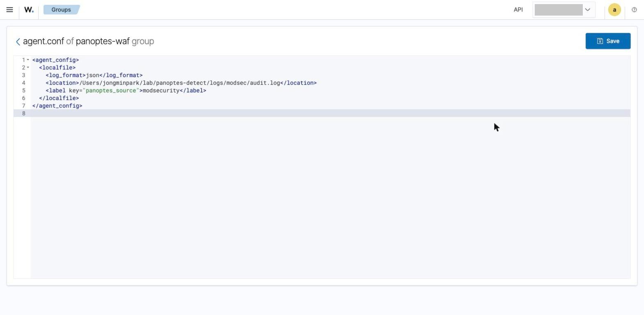Save the agent.conf file
The width and height of the screenshot is (644, 315).
[x=608, y=41]
